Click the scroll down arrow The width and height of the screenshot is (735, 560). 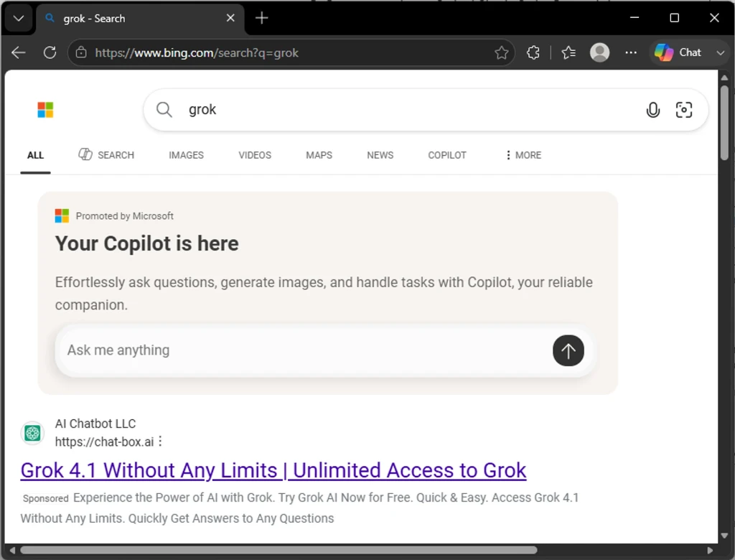(724, 535)
